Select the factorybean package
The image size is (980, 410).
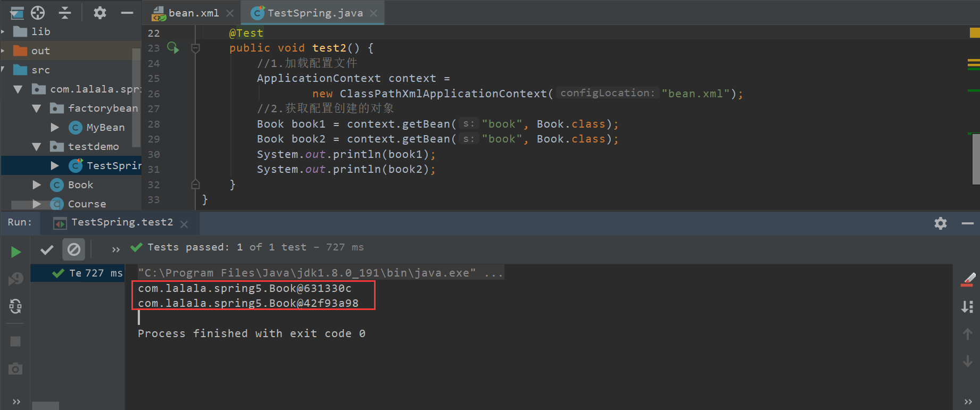[x=103, y=108]
